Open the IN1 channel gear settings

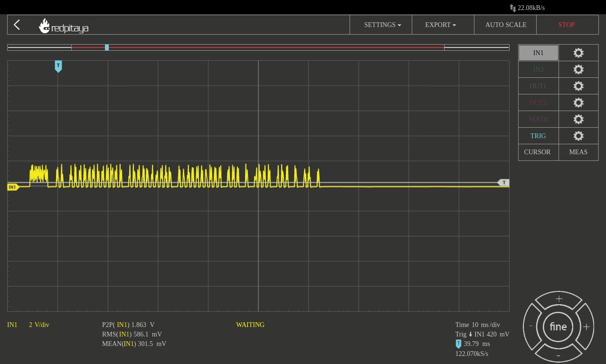click(578, 53)
